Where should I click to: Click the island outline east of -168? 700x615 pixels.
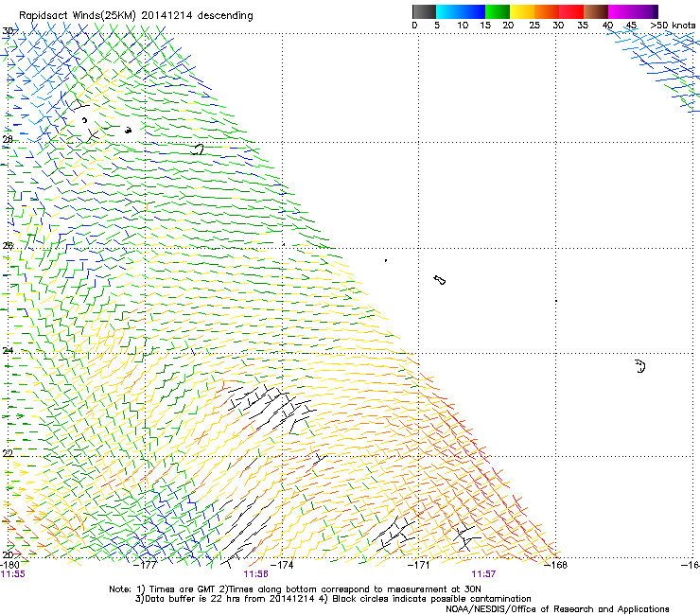[640, 366]
